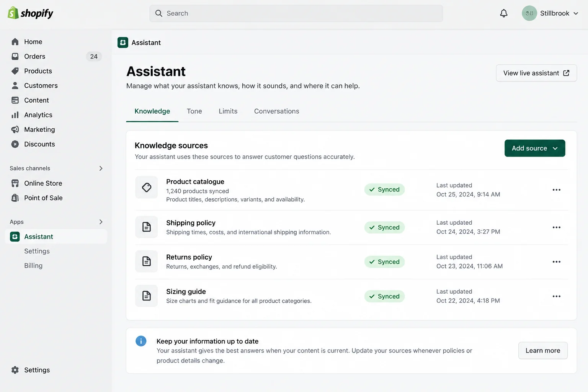Click the bottom Settings gear icon
Screen dimensions: 588x392
point(15,370)
